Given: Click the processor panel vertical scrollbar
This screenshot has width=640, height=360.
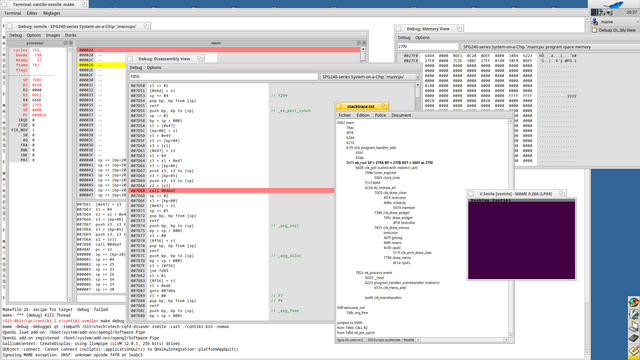Looking at the screenshot, I should (70, 174).
